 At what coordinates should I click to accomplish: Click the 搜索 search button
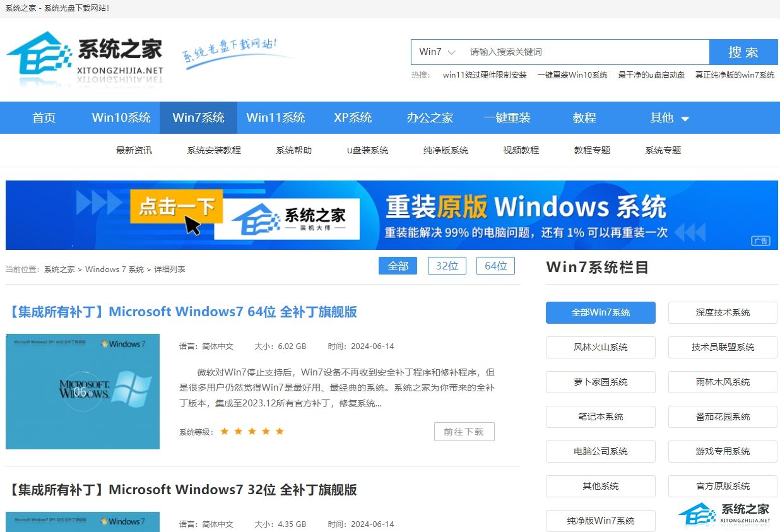coord(743,52)
